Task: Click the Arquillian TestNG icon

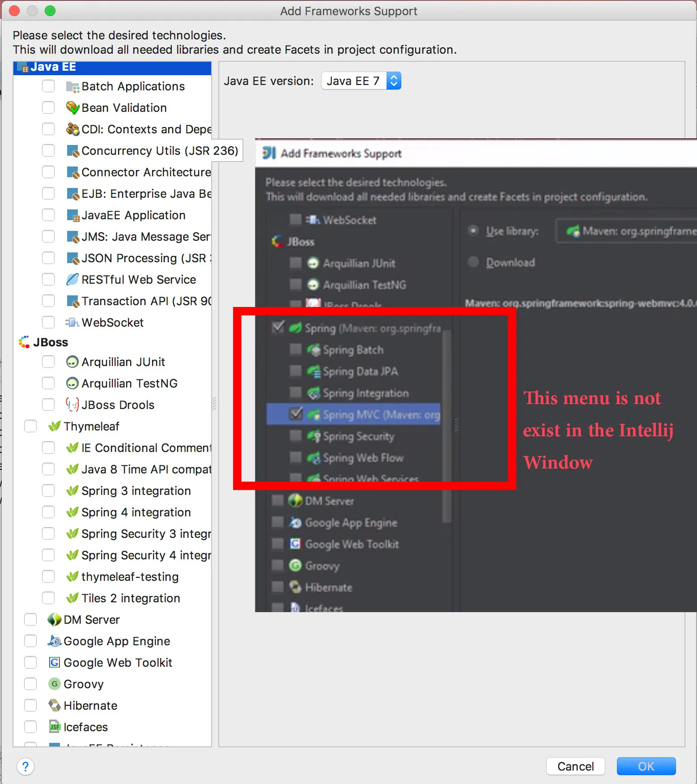Action: click(x=72, y=383)
